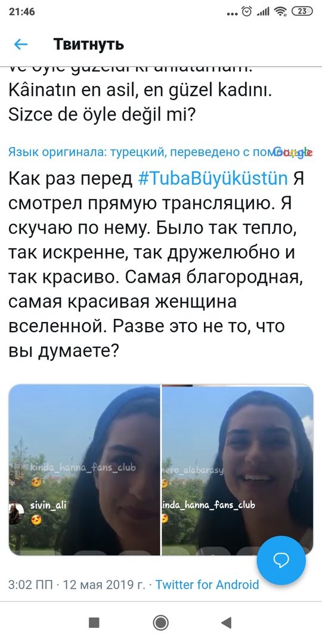Screen dimensions: 322x644
Task: Tap the recent apps square button
Action: click(94, 623)
